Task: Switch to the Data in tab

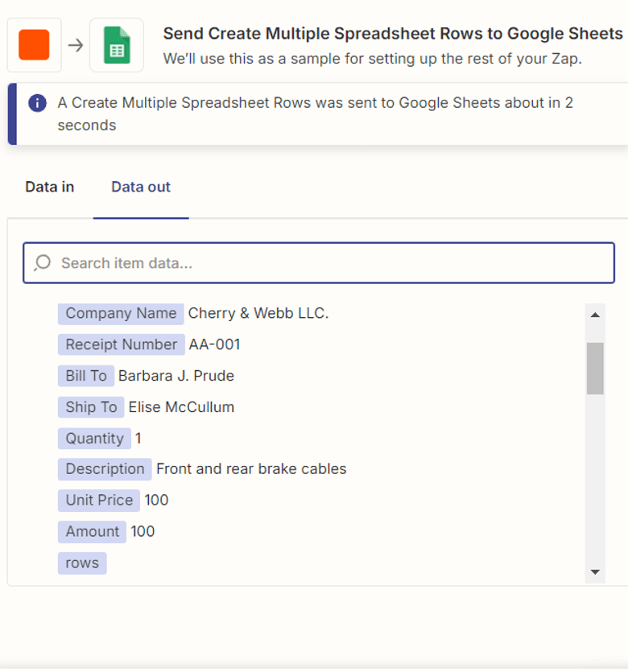Action: click(50, 187)
